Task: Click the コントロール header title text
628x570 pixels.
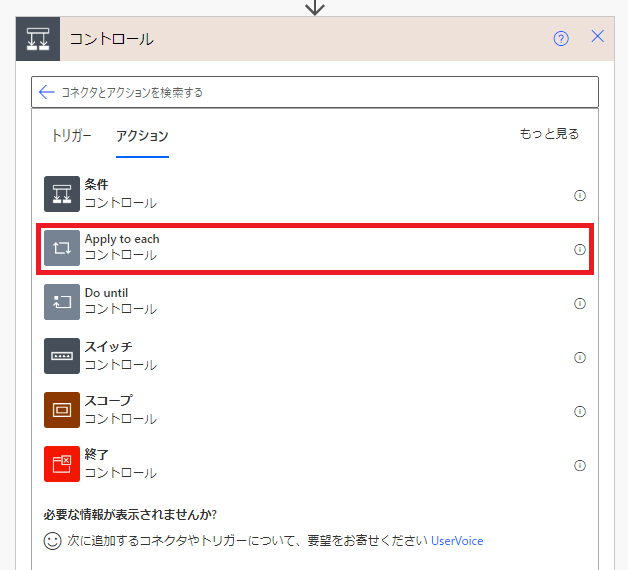Action: click(112, 39)
